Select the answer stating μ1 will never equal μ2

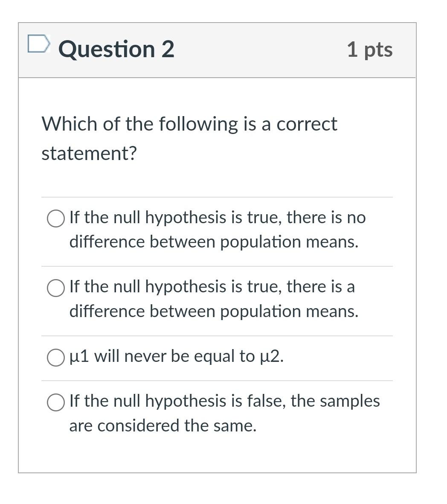click(55, 358)
